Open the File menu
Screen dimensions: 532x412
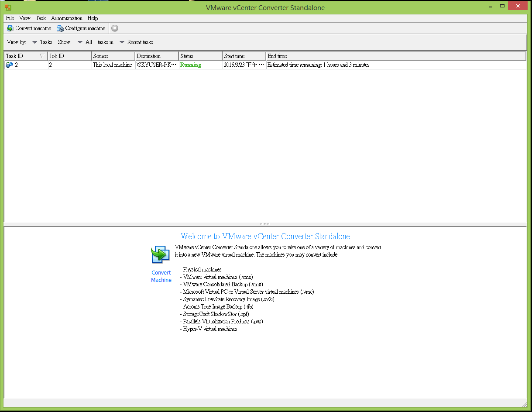(x=10, y=18)
